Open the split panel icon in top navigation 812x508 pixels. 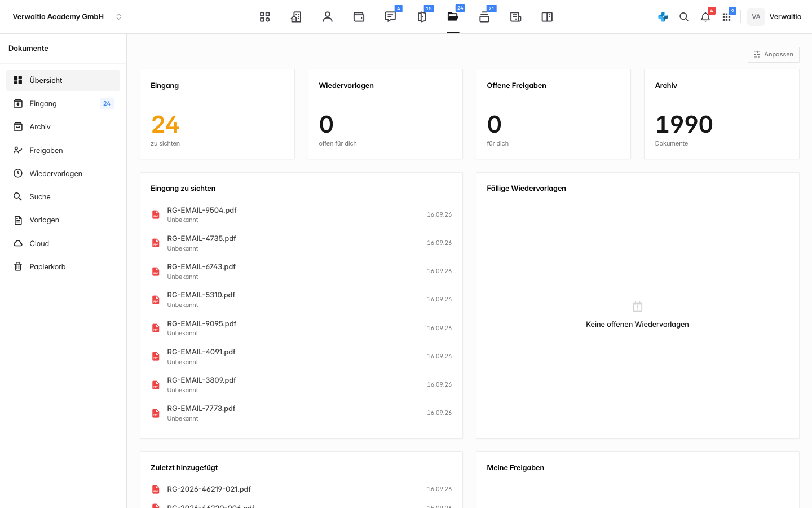pyautogui.click(x=547, y=17)
